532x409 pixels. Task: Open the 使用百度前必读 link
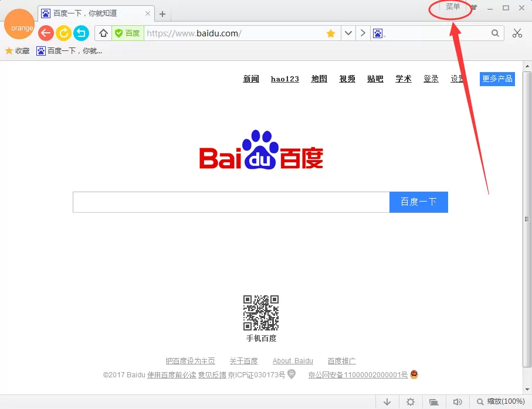[x=172, y=375]
